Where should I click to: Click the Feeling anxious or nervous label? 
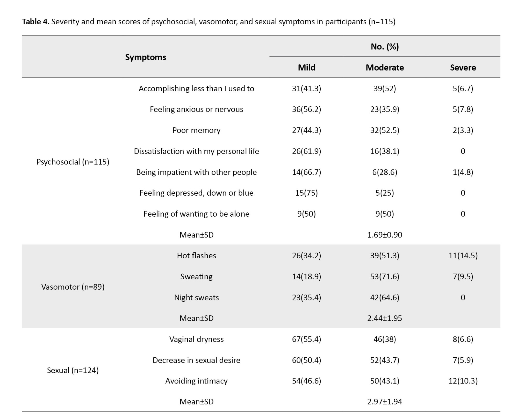196,109
